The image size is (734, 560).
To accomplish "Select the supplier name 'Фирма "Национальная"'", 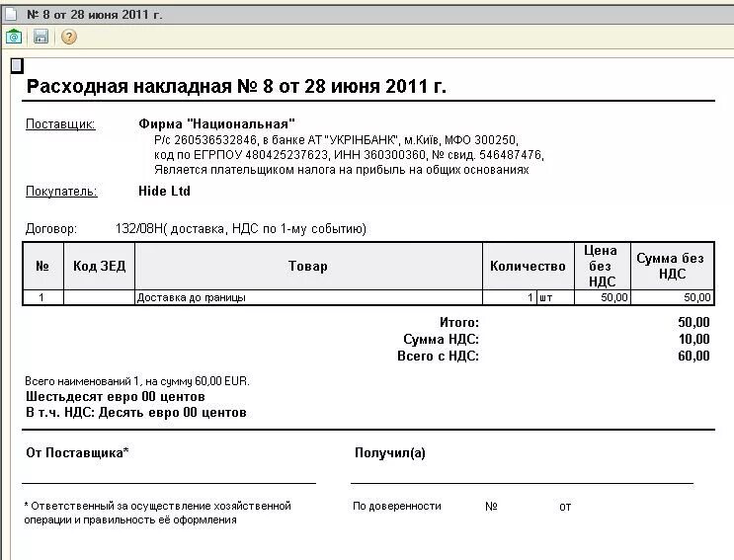I will click(216, 124).
